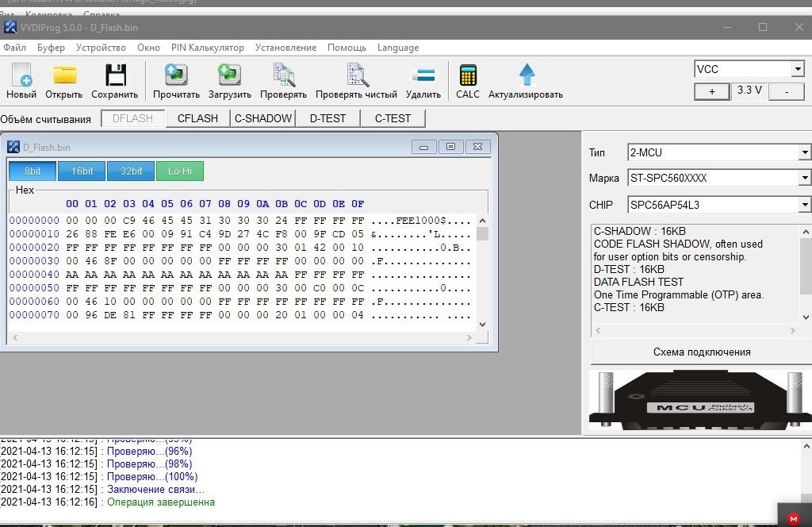Click log line Проверяю...(100%)
Viewport: 812px width, 527px height.
(x=152, y=477)
